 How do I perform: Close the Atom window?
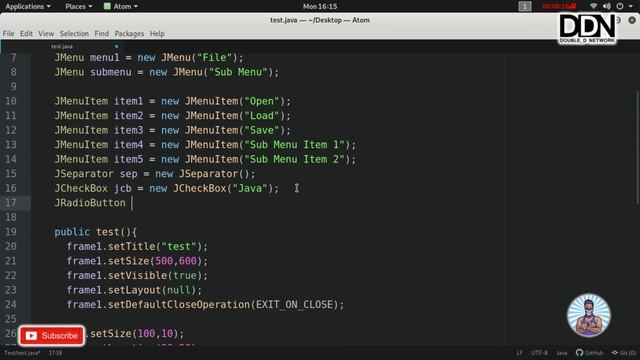coord(632,20)
